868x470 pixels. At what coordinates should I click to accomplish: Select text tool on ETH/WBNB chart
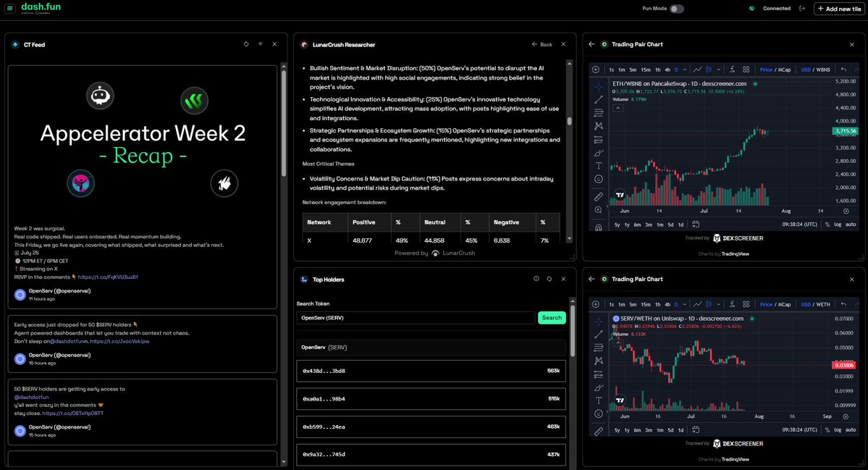click(x=599, y=166)
